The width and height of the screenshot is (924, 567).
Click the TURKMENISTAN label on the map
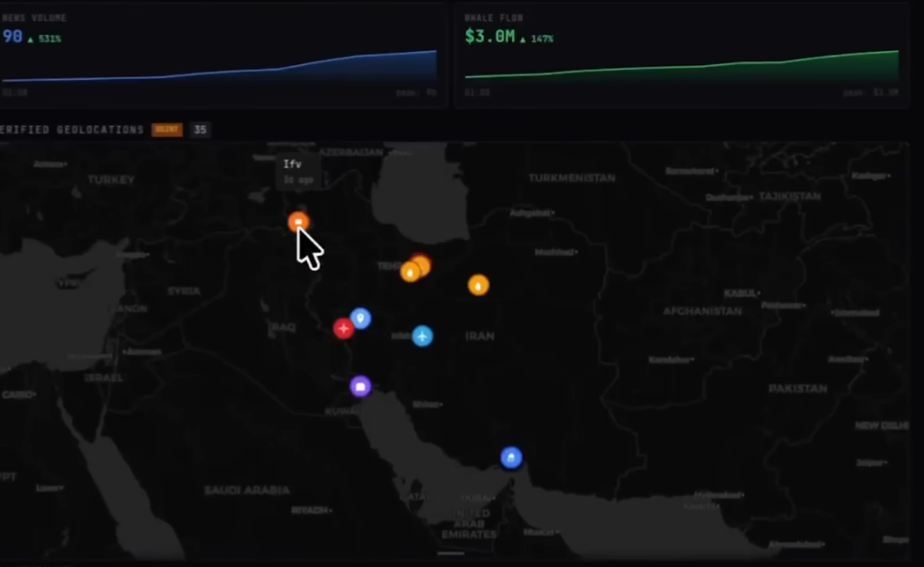click(572, 178)
